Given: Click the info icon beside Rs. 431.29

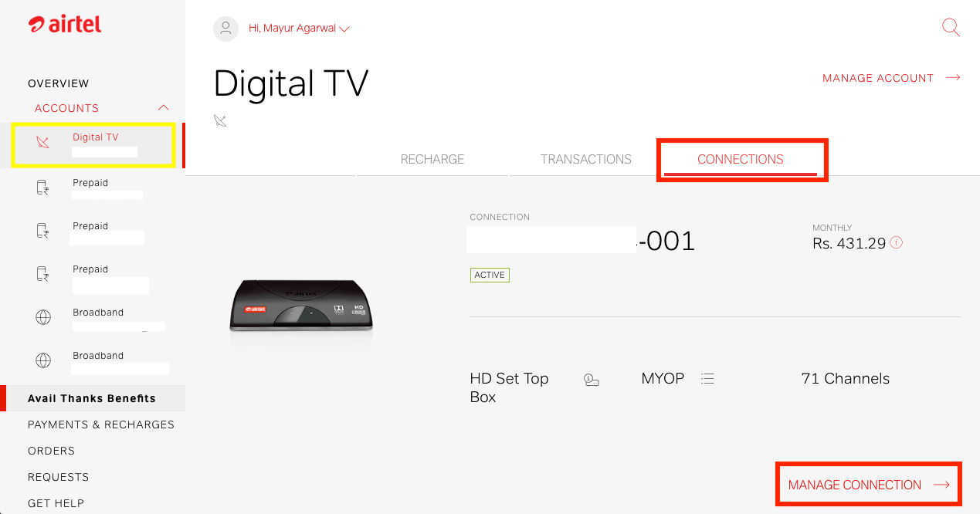Looking at the screenshot, I should pyautogui.click(x=897, y=242).
